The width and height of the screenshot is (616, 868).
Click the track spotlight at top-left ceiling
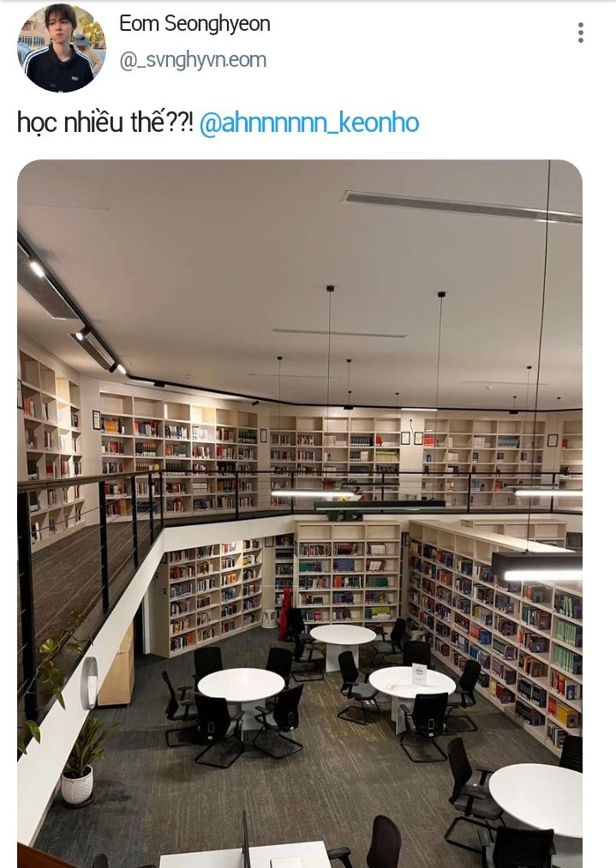(x=38, y=269)
